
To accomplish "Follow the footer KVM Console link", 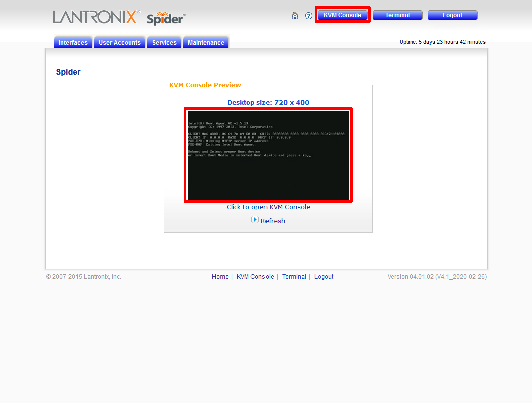I will 255,277.
